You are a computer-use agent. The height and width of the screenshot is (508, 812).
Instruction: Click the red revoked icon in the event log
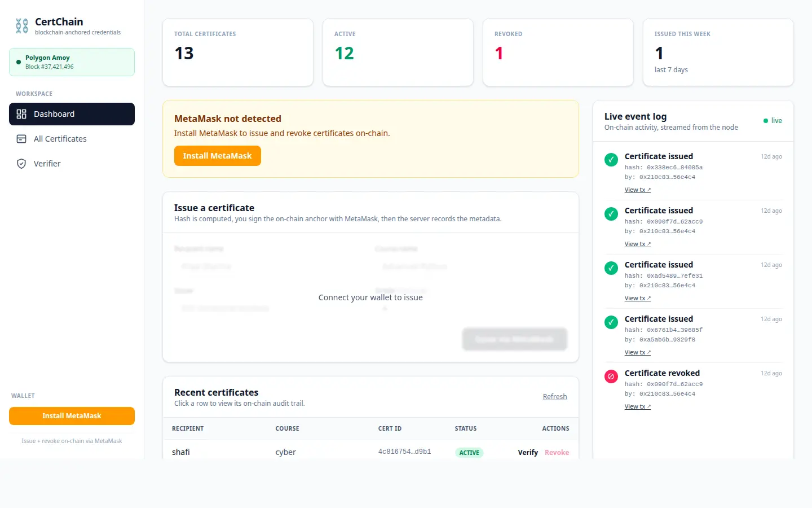(x=611, y=376)
